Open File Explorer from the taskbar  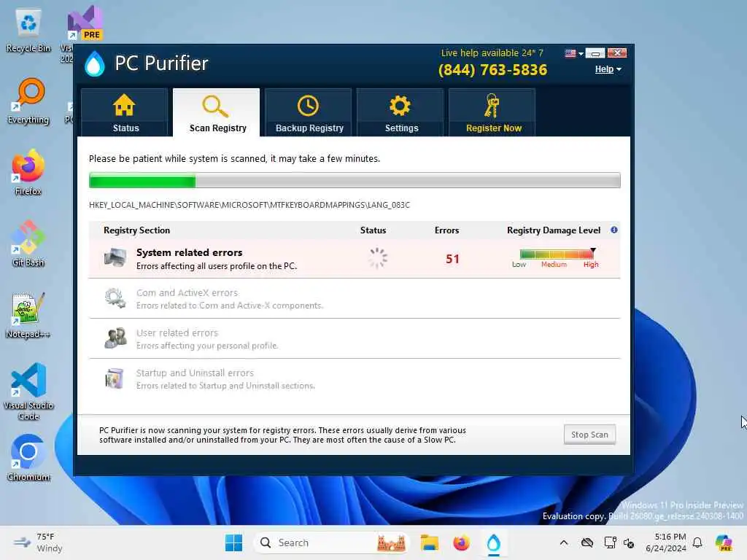click(x=429, y=542)
